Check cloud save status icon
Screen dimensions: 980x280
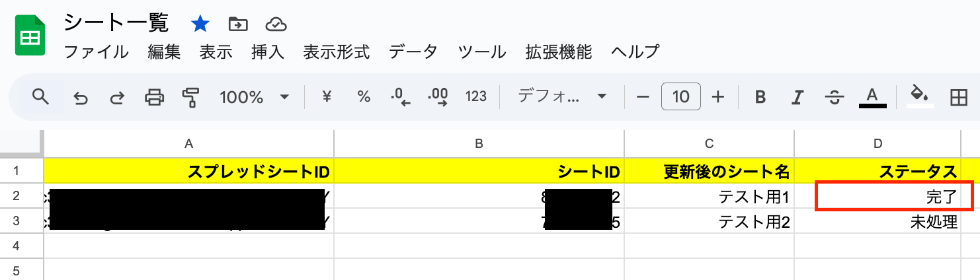[276, 24]
